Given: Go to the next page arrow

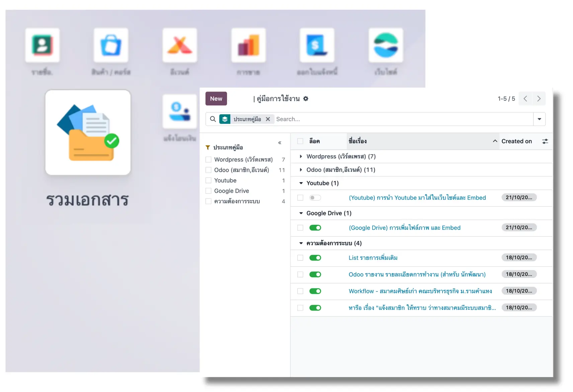Looking at the screenshot, I should point(539,99).
